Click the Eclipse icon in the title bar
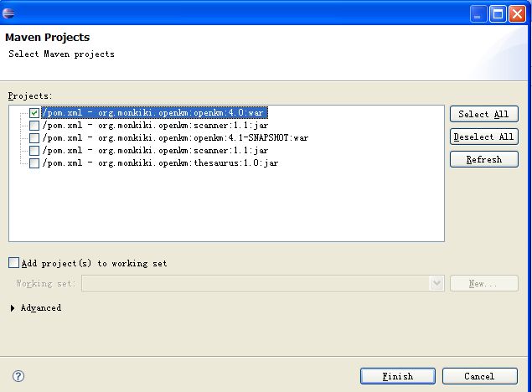 [8, 13]
